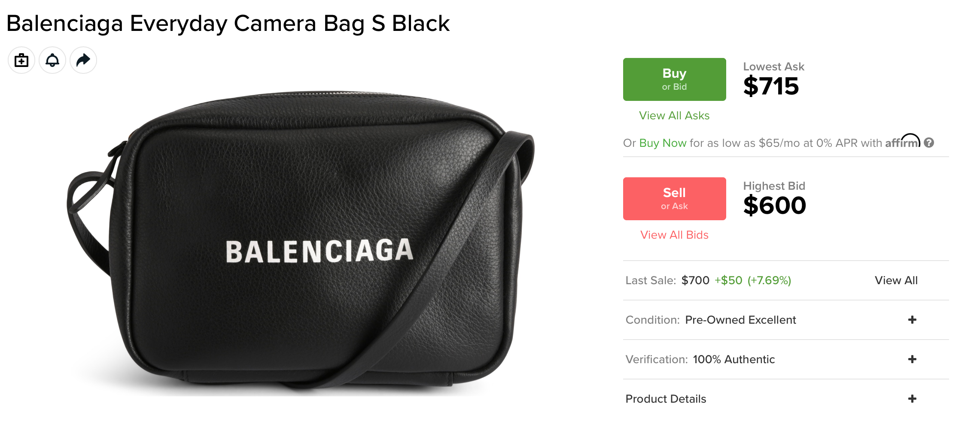
Task: Click the Highest Bid $600 price
Action: pyautogui.click(x=775, y=205)
